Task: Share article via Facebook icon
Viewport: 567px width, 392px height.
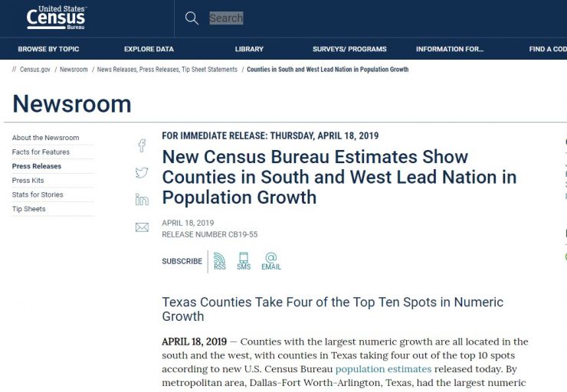Action: 142,145
